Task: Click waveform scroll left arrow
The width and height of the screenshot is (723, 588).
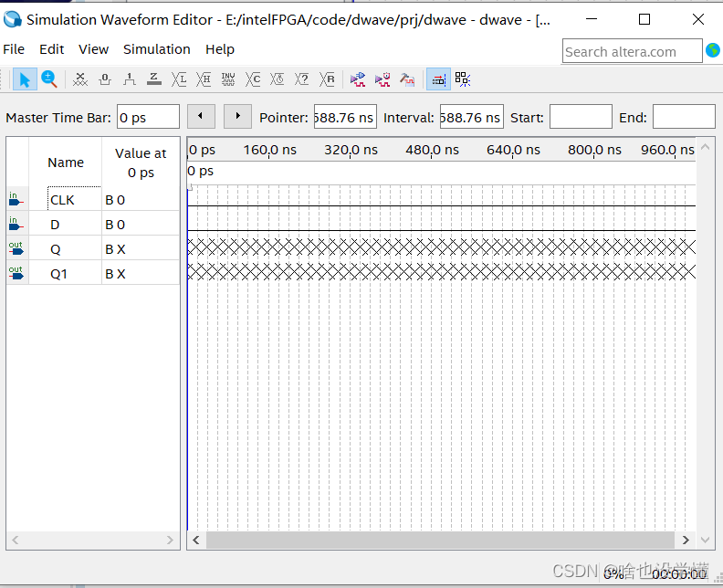Action: 196,540
